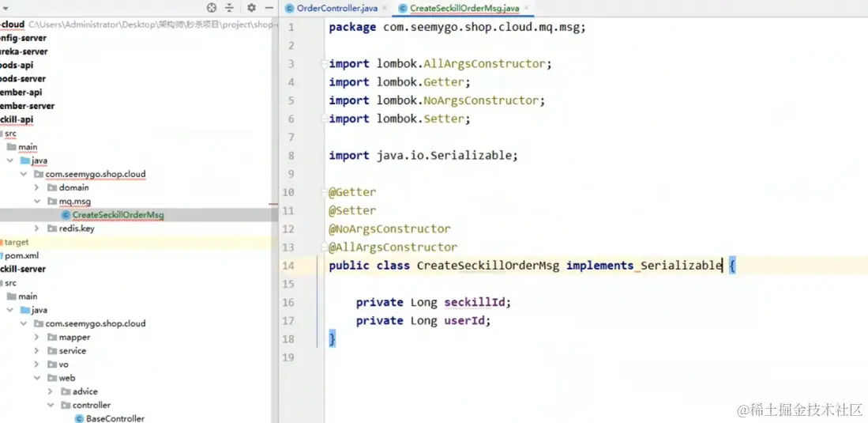Expand the domain package

pyautogui.click(x=36, y=187)
